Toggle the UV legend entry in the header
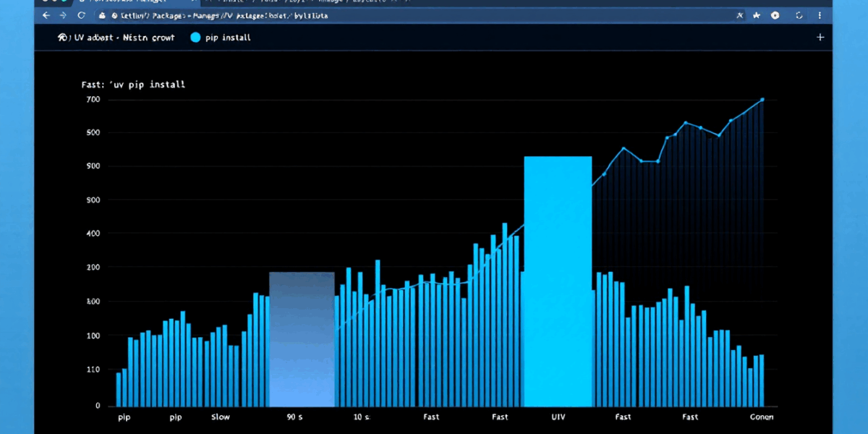The height and width of the screenshot is (434, 868). point(116,38)
